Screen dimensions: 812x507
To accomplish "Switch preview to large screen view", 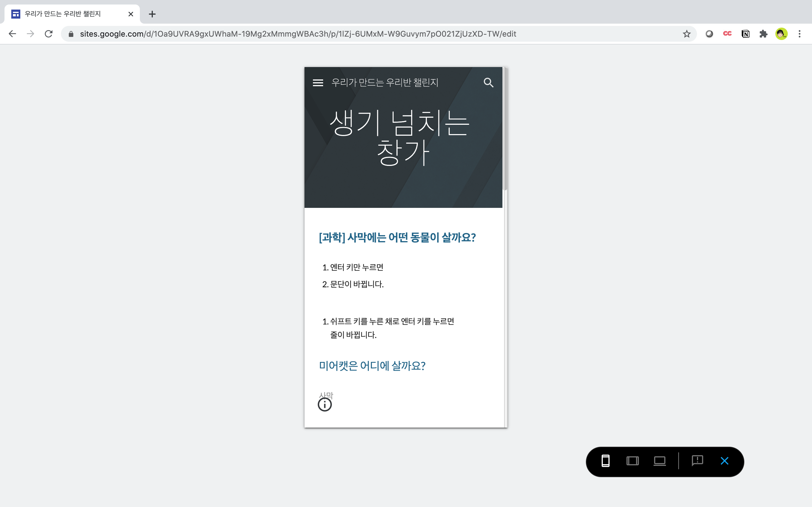I will pyautogui.click(x=659, y=461).
